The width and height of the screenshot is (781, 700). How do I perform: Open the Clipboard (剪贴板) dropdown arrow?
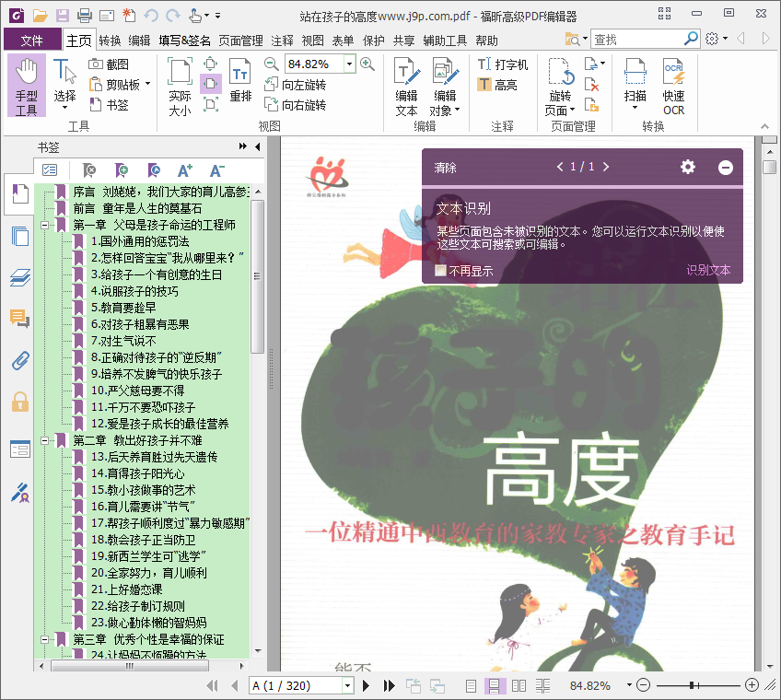pyautogui.click(x=148, y=84)
